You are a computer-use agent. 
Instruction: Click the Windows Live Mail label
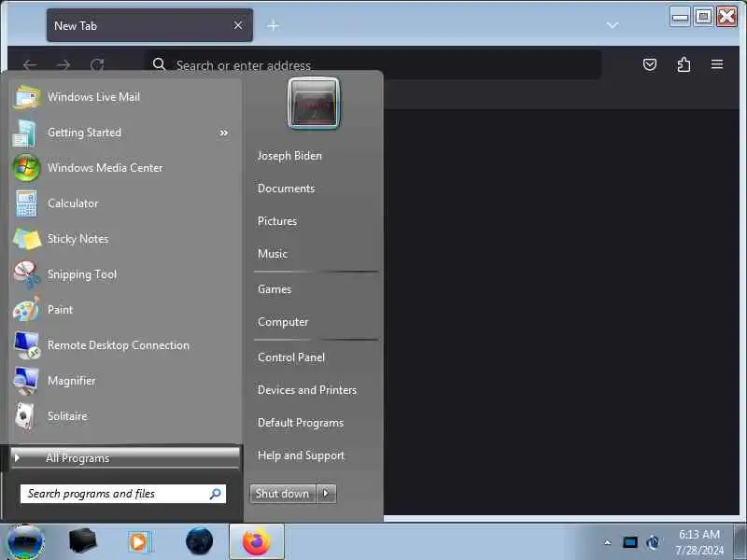pos(94,97)
